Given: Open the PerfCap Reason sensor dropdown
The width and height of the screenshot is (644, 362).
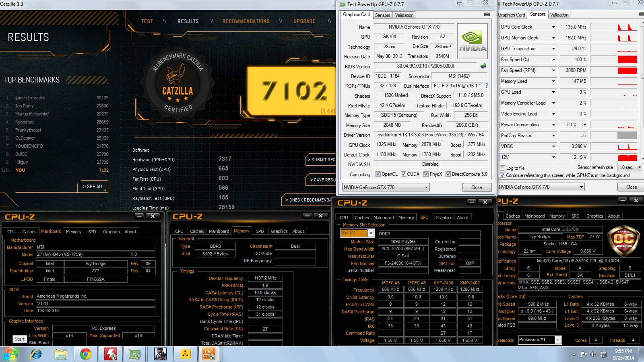Looking at the screenshot, I should pyautogui.click(x=553, y=136).
